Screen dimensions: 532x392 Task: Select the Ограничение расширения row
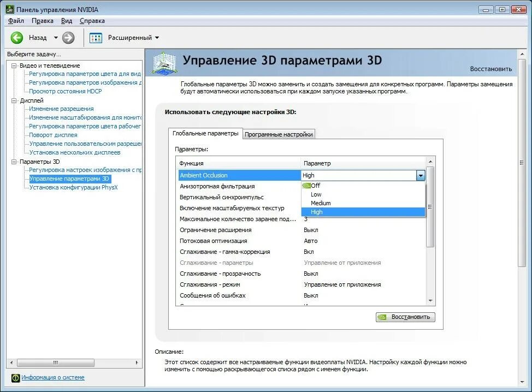302,230
